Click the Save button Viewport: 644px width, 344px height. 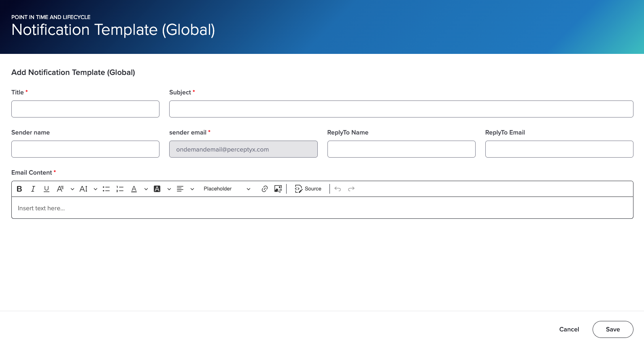[x=613, y=329]
